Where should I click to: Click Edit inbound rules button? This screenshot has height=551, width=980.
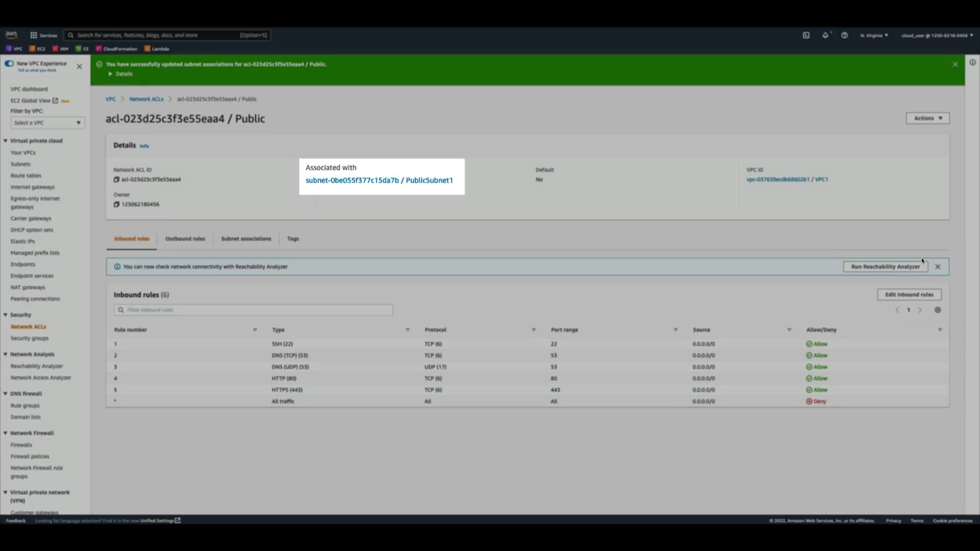point(909,295)
